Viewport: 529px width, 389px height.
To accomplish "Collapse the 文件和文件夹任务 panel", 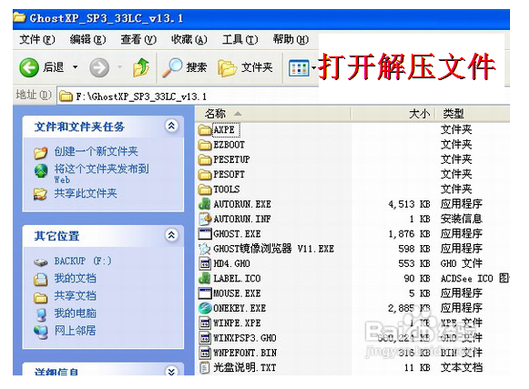I will click(x=171, y=126).
